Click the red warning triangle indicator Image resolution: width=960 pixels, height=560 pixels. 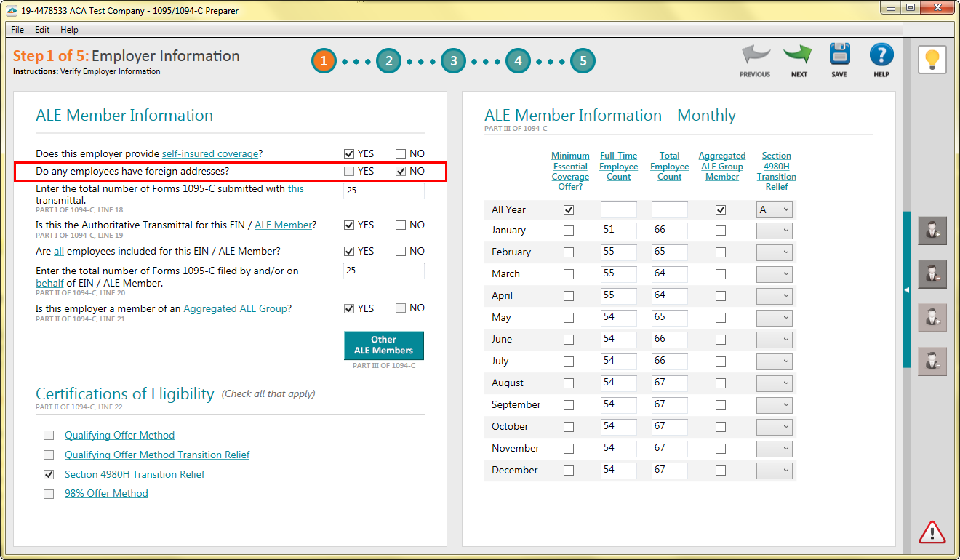(x=933, y=533)
